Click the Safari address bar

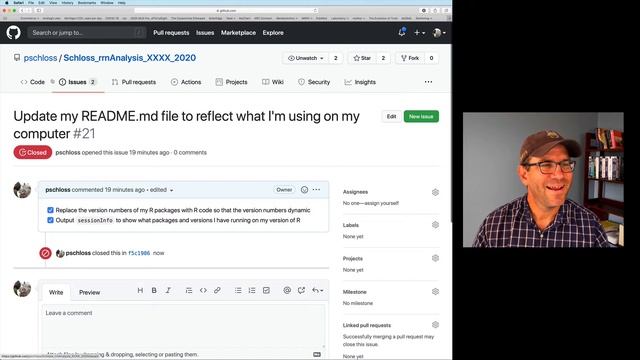coord(226,10)
